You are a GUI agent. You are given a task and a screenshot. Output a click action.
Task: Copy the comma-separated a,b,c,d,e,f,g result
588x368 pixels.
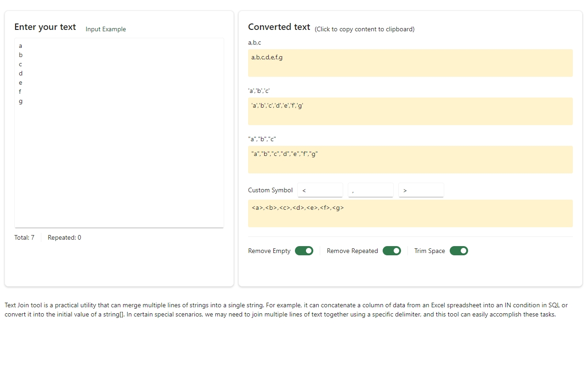pos(410,63)
